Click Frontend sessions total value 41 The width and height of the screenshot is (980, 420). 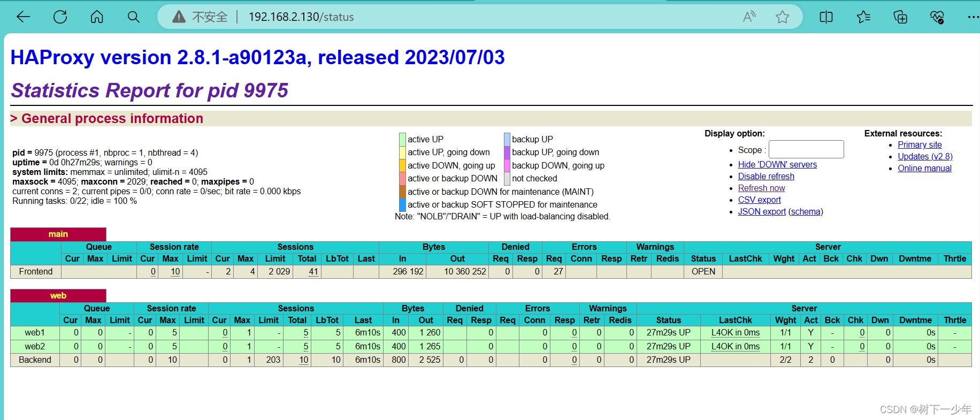click(x=313, y=272)
